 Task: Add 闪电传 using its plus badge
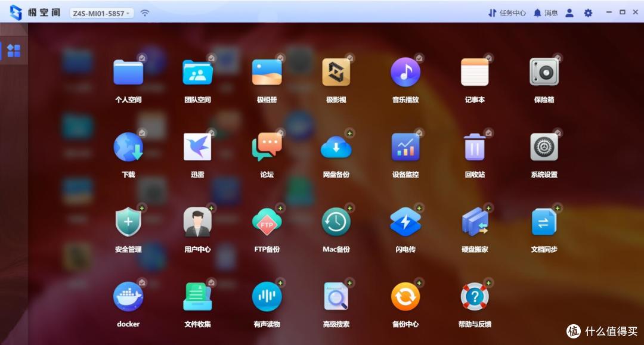pyautogui.click(x=419, y=208)
